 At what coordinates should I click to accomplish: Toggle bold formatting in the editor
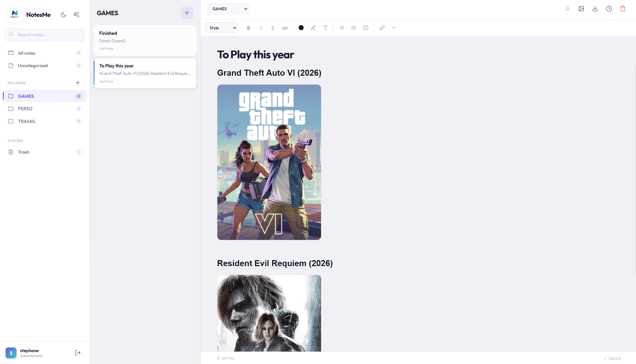point(248,28)
